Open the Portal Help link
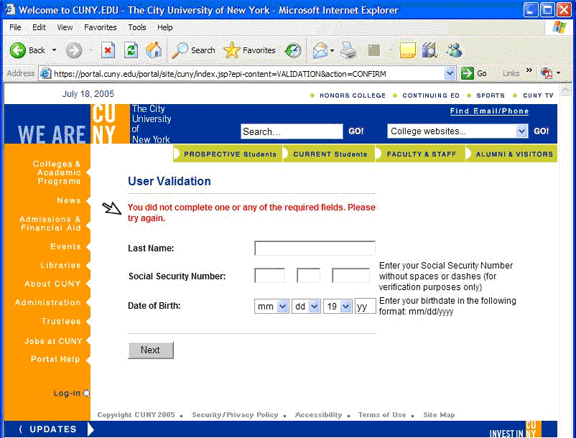This screenshot has height=438, width=576. click(55, 359)
